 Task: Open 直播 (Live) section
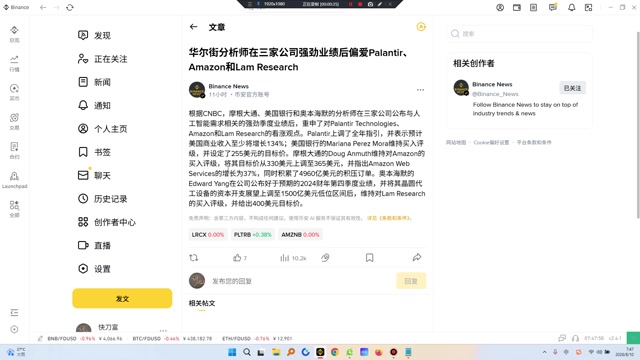[94, 245]
